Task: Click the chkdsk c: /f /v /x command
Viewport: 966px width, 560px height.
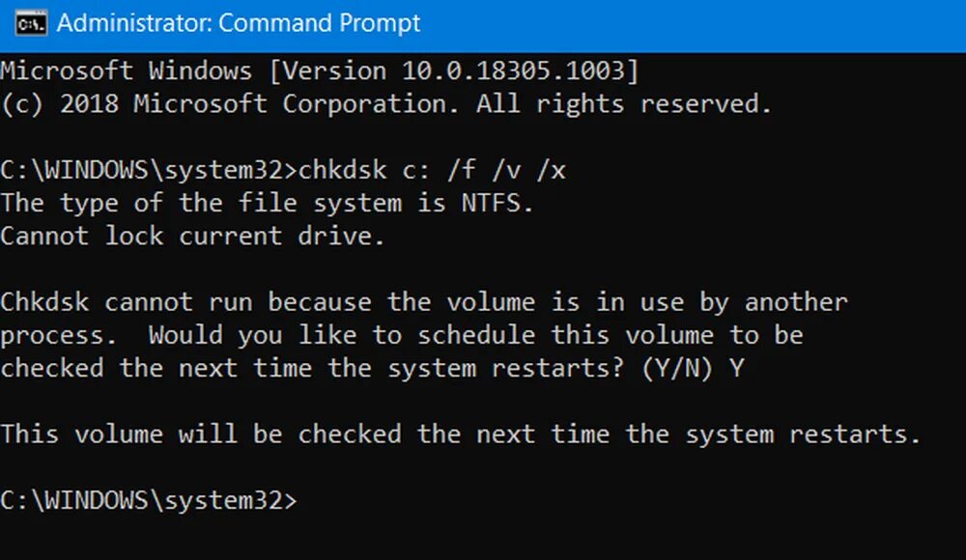Action: 432,170
